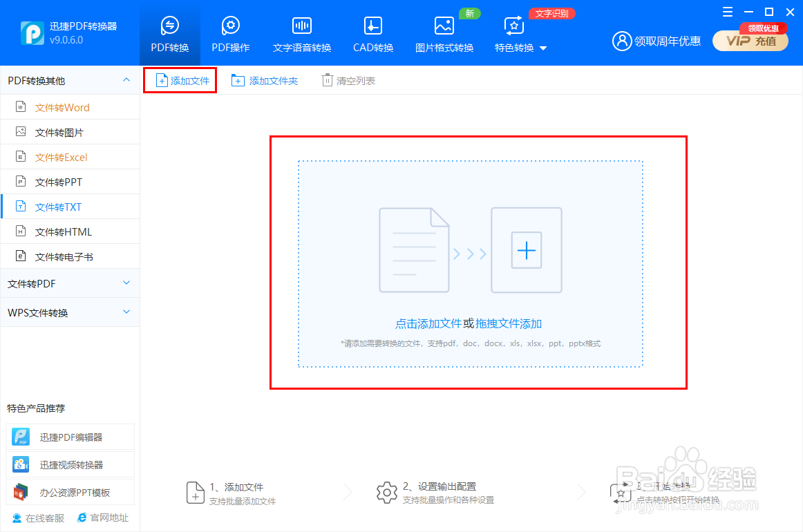
Task: Select the CAD转换 tab
Action: (373, 34)
